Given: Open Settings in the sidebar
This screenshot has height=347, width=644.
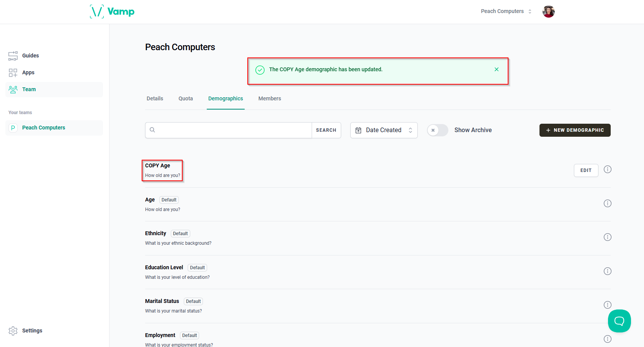Looking at the screenshot, I should tap(32, 331).
